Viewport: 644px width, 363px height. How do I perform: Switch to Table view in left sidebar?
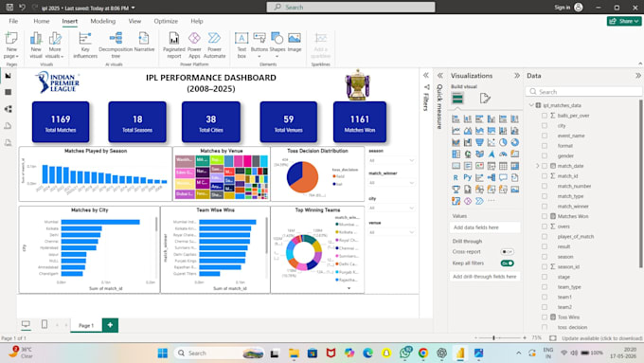click(x=8, y=92)
